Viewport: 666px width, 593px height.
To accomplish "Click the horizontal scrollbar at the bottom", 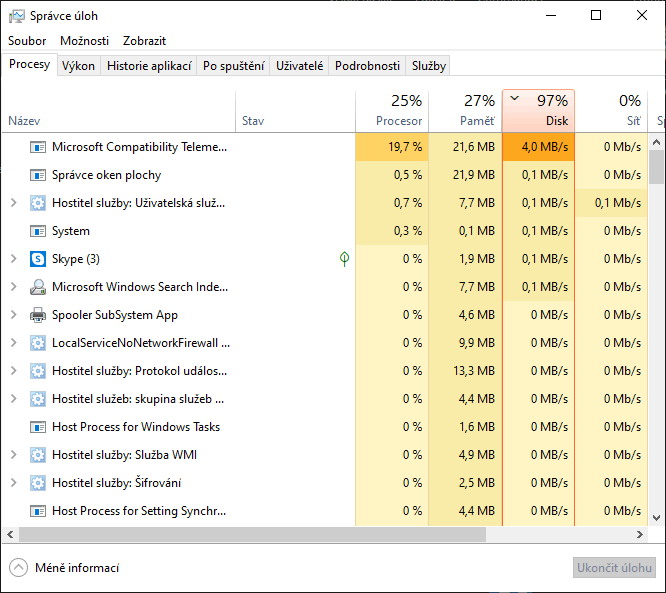I will [300, 535].
